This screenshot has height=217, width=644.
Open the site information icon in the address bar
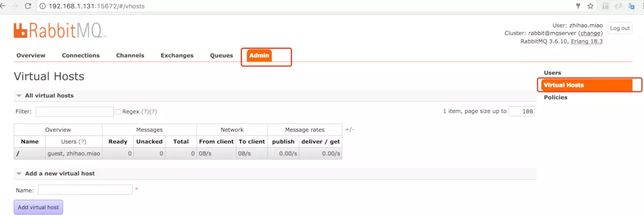42,6
